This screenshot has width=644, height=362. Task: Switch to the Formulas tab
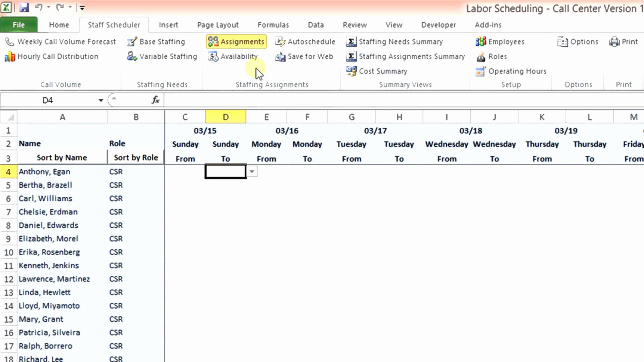(x=273, y=25)
